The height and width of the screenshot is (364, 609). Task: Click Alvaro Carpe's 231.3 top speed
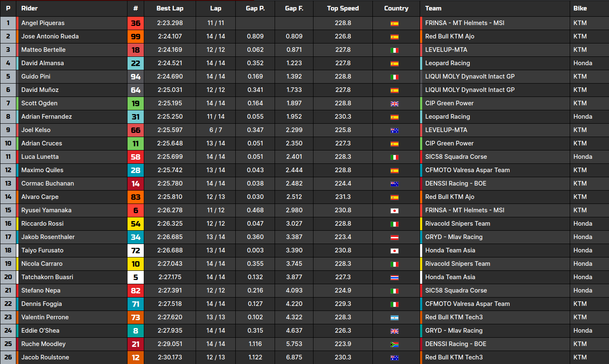tap(343, 197)
